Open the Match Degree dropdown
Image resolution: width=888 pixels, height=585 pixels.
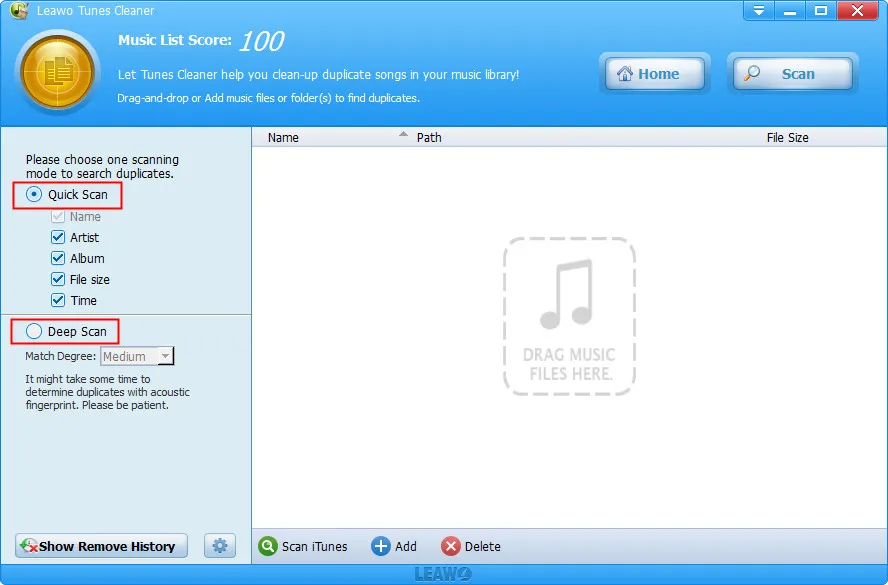[137, 356]
